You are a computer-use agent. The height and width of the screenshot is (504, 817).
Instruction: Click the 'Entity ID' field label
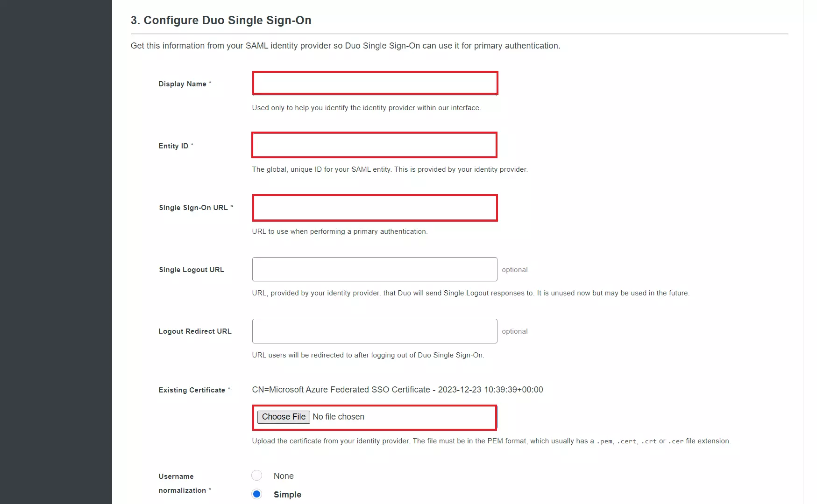pos(176,146)
